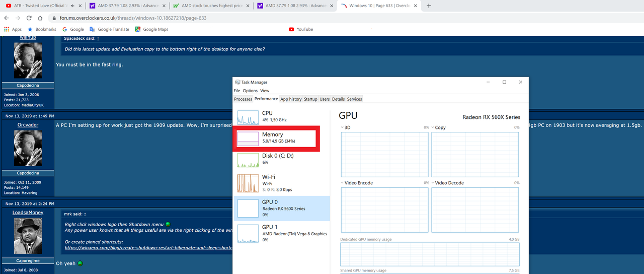Mute the ATB Twisted Love tab audio

point(73,6)
